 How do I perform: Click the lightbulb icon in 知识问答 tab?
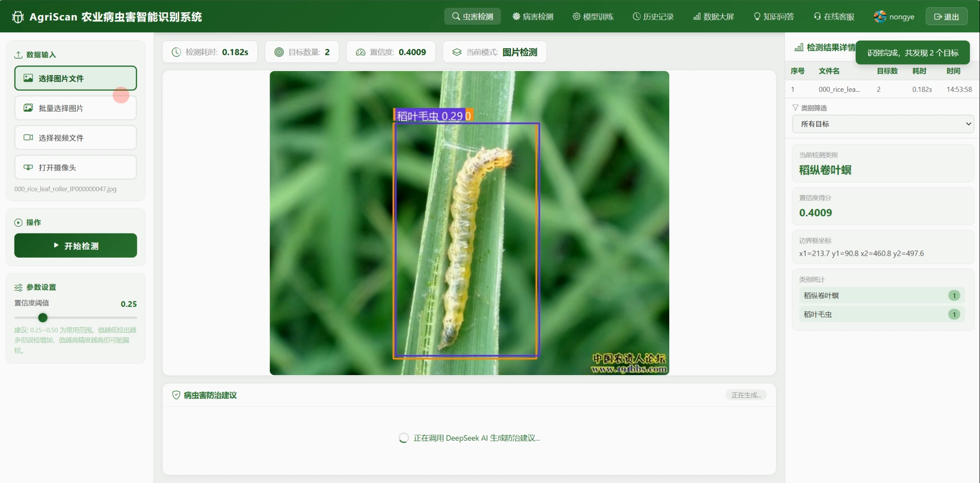[x=757, y=16]
